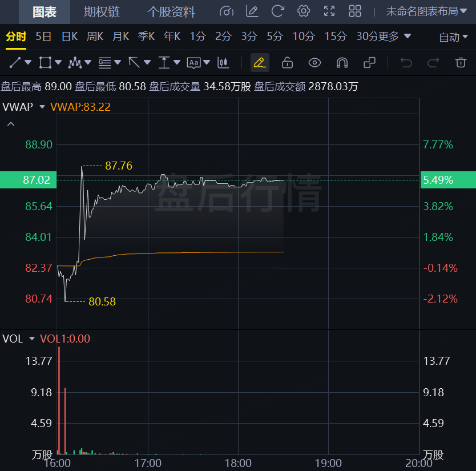Screen dimensions: 476x471
Task: Select the 日K timeframe
Action: point(70,37)
